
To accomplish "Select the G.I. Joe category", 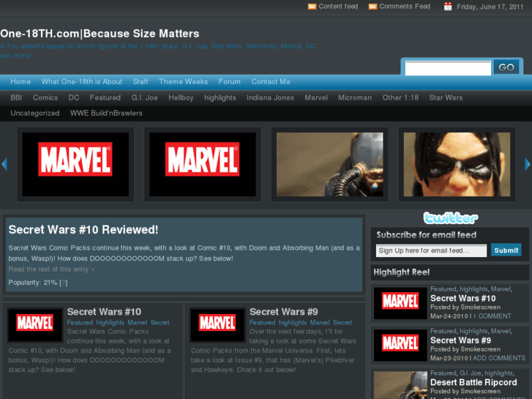I will pos(145,98).
